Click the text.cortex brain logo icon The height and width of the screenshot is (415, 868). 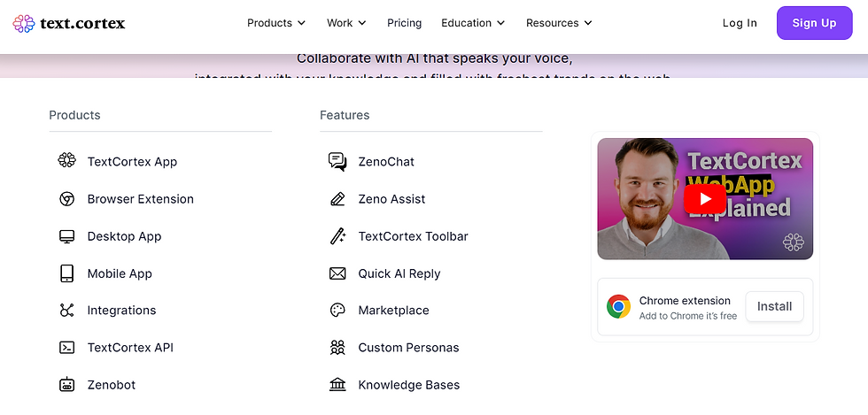tap(24, 23)
